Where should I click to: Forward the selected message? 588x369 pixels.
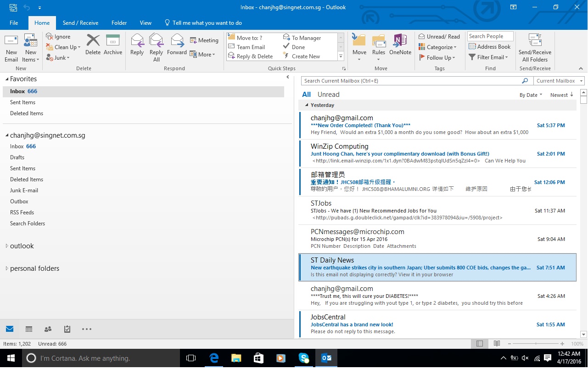(177, 45)
